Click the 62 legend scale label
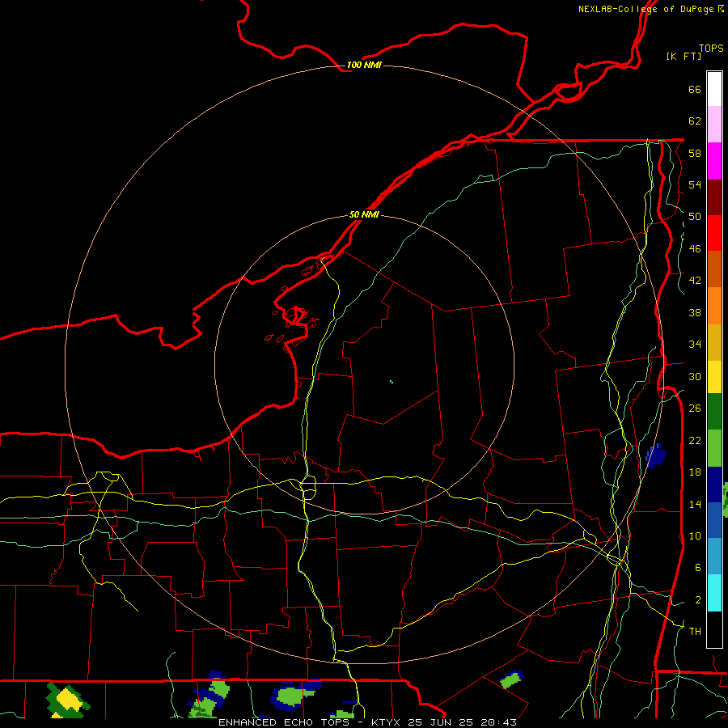This screenshot has height=728, width=728. pyautogui.click(x=695, y=121)
